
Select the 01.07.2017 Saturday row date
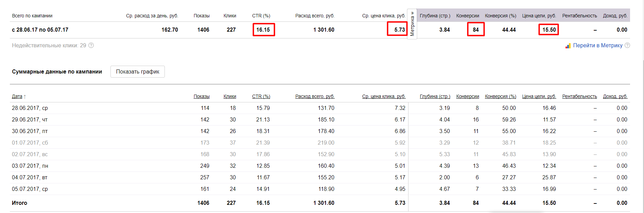tap(30, 143)
